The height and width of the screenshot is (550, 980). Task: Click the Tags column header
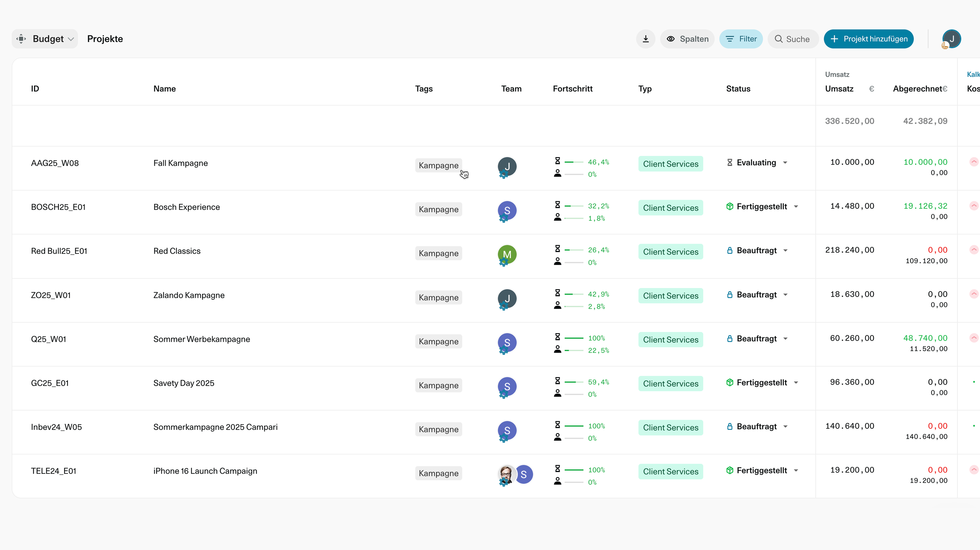click(x=424, y=89)
